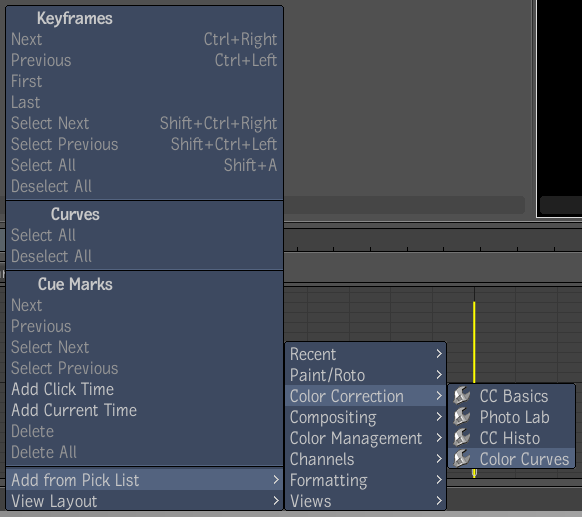Expand the Formatting submenu
The image size is (582, 517).
point(366,480)
